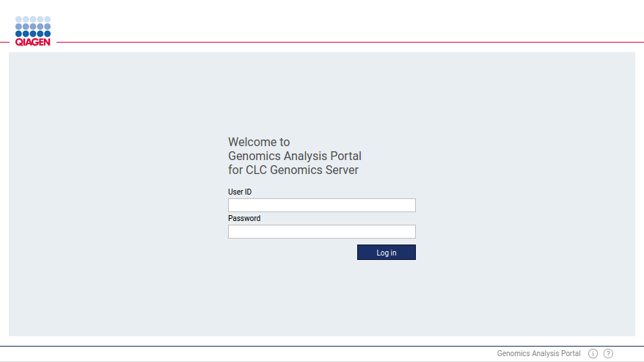644x362 pixels.
Task: Click the Log in button
Action: [386, 252]
